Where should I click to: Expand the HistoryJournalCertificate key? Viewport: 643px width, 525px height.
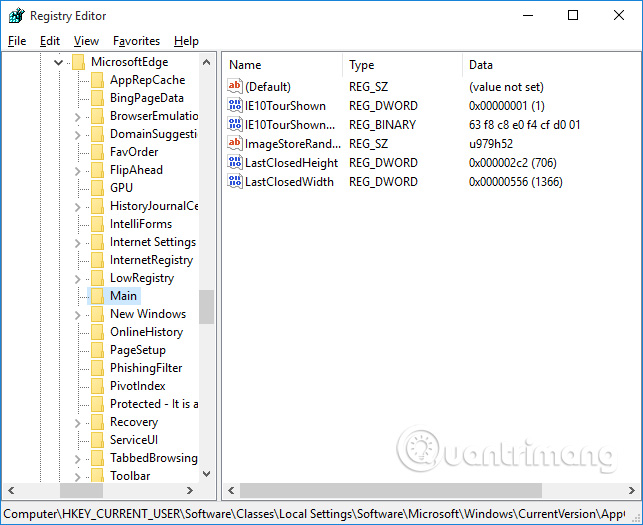click(77, 207)
